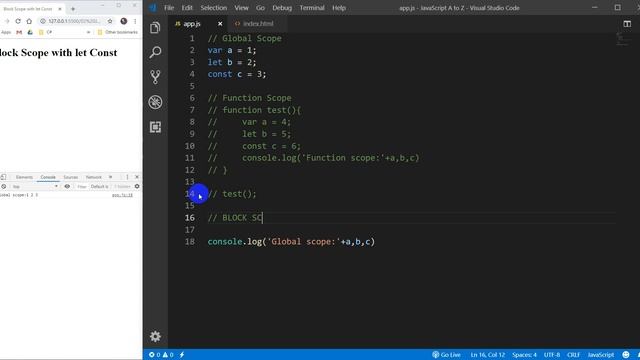Click the lightning bolt icon in status bar
This screenshot has height=360, width=640.
[182, 355]
